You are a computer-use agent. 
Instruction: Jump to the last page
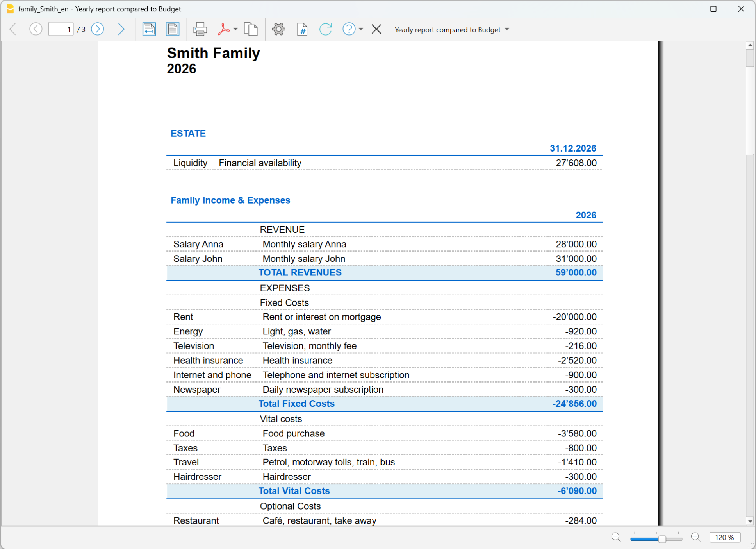point(121,29)
